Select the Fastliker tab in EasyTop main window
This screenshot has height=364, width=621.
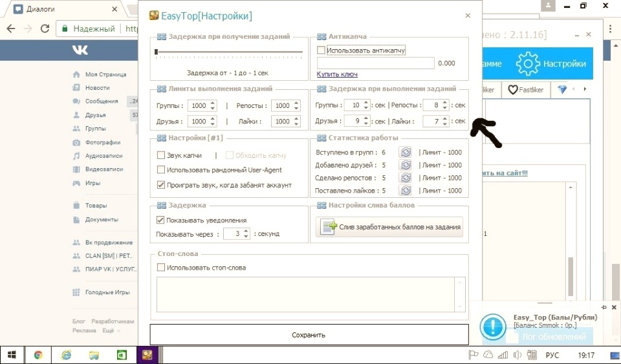pos(526,90)
